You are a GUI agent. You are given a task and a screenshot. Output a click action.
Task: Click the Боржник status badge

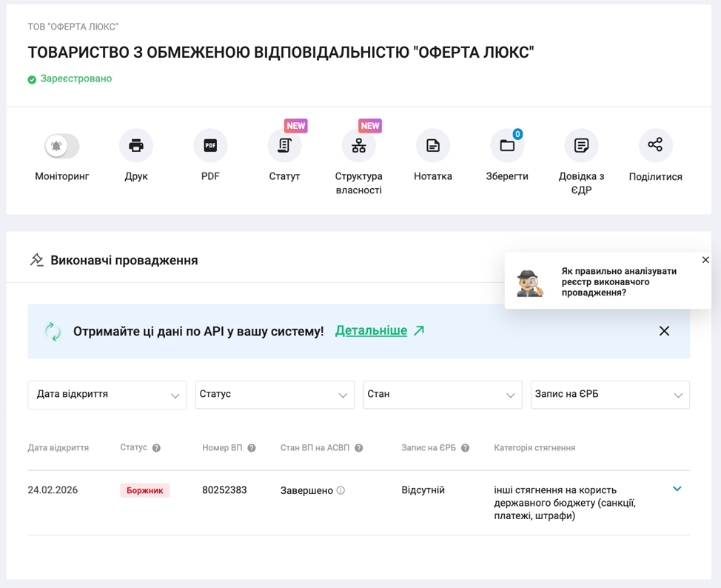[145, 490]
